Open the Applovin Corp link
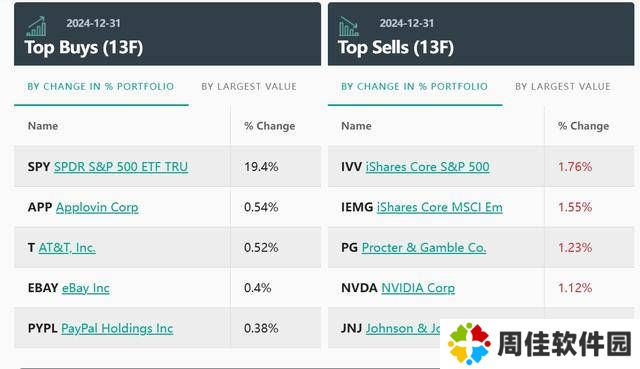Viewport: 640px width, 369px height. pos(97,207)
